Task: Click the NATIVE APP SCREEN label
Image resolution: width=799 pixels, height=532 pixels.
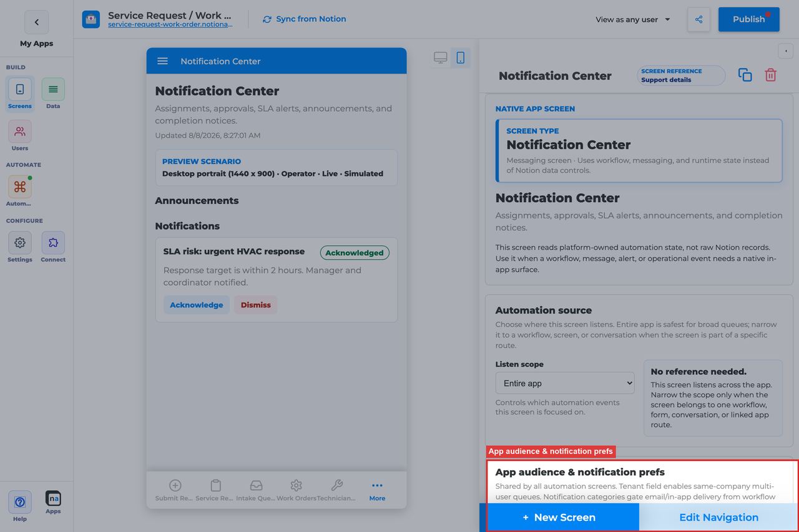Action: pyautogui.click(x=535, y=109)
